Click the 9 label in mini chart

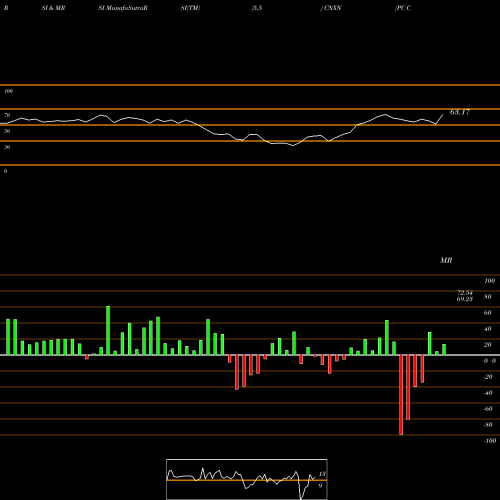(x=320, y=486)
